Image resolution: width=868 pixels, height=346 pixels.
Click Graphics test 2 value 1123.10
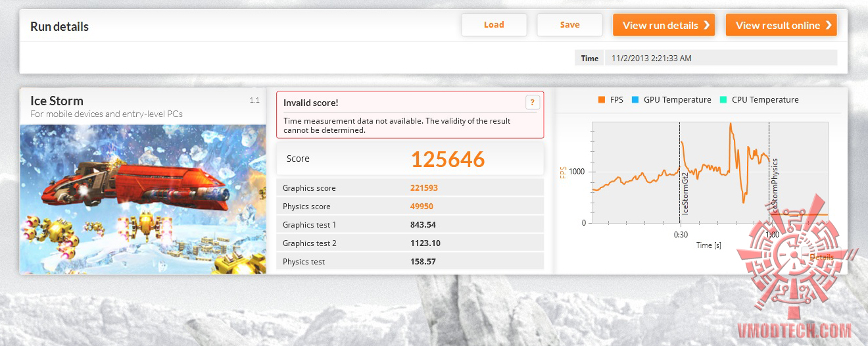[x=425, y=243]
